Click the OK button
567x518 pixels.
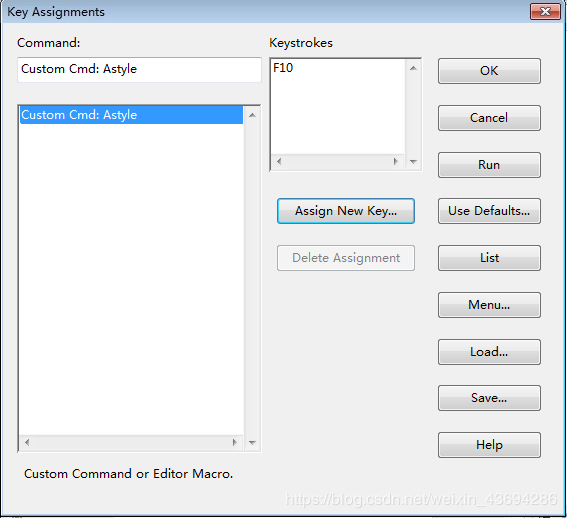[489, 71]
